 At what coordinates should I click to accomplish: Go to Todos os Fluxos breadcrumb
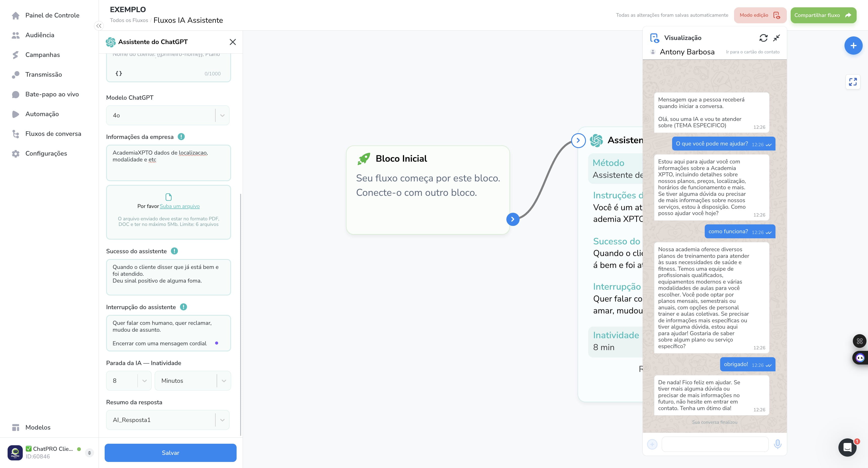tap(129, 20)
